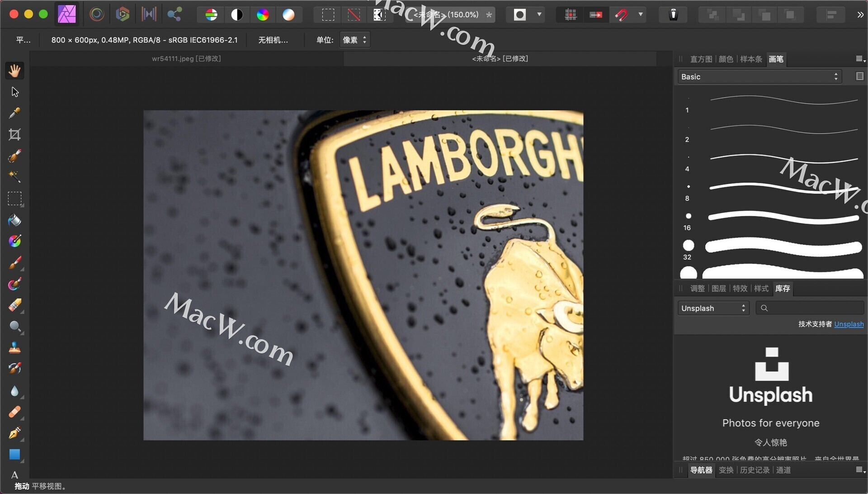Screen dimensions: 868x494
Task: Toggle Snapping magnet button
Action: pos(622,15)
